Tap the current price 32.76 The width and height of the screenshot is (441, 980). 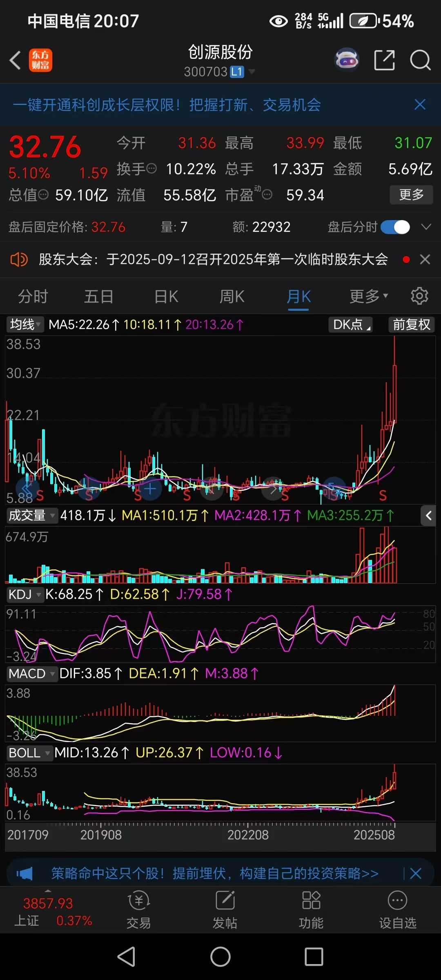tap(45, 147)
